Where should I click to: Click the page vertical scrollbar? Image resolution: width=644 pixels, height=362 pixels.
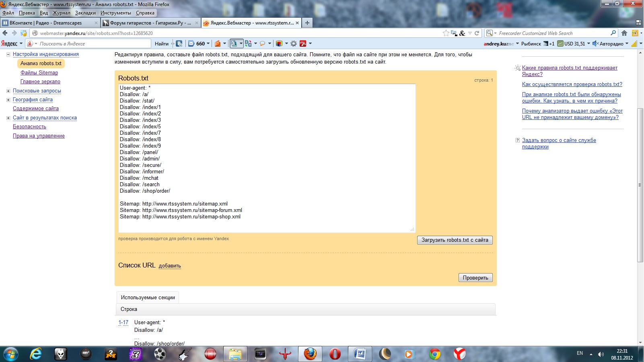click(x=640, y=185)
